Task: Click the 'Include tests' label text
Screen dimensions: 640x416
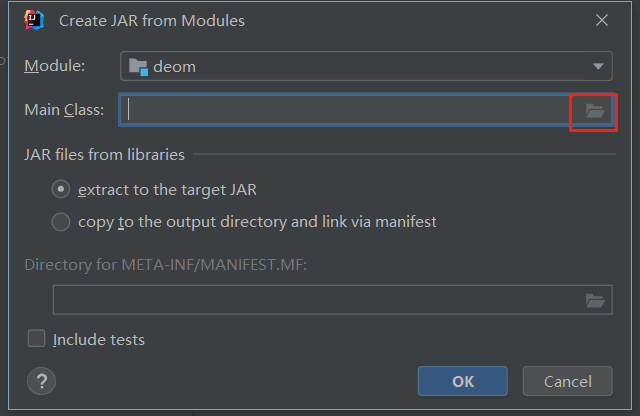Action: pos(99,340)
